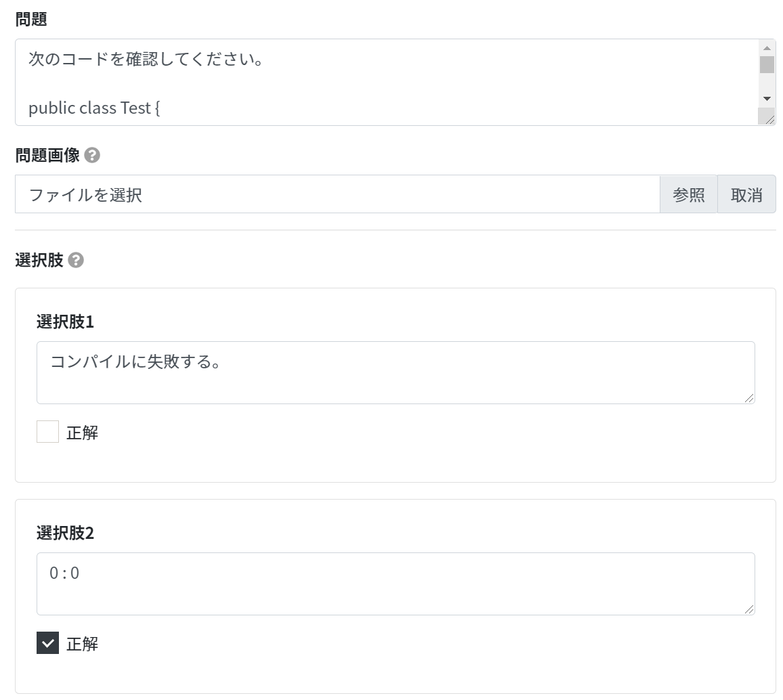The height and width of the screenshot is (700, 783).
Task: Click the 選択肢1 heading label
Action: click(65, 322)
